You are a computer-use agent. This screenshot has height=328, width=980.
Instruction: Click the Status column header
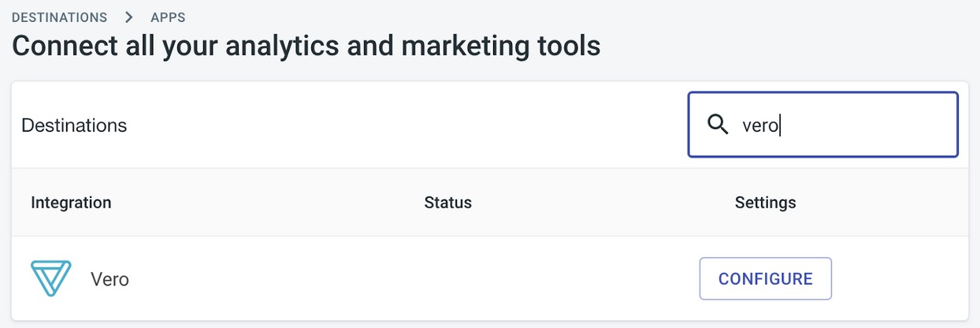click(447, 203)
